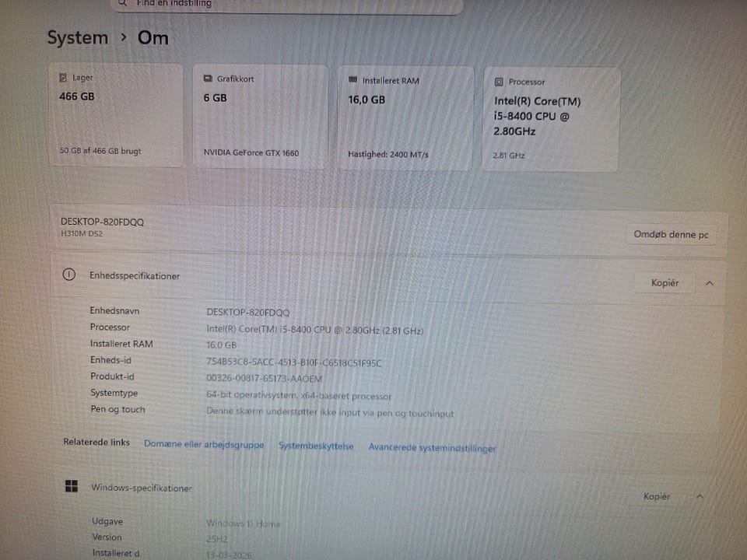
Task: Click the System breadcrumb link
Action: coord(78,37)
